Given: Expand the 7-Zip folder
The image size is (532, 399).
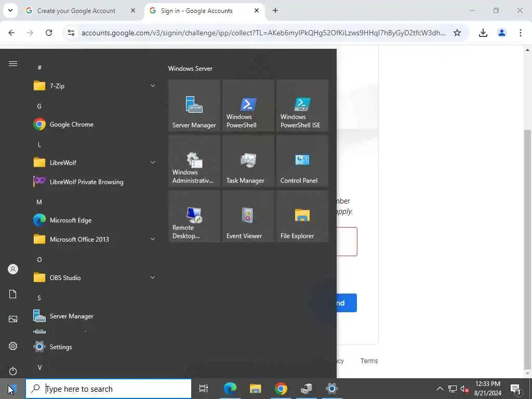Looking at the screenshot, I should (x=95, y=86).
